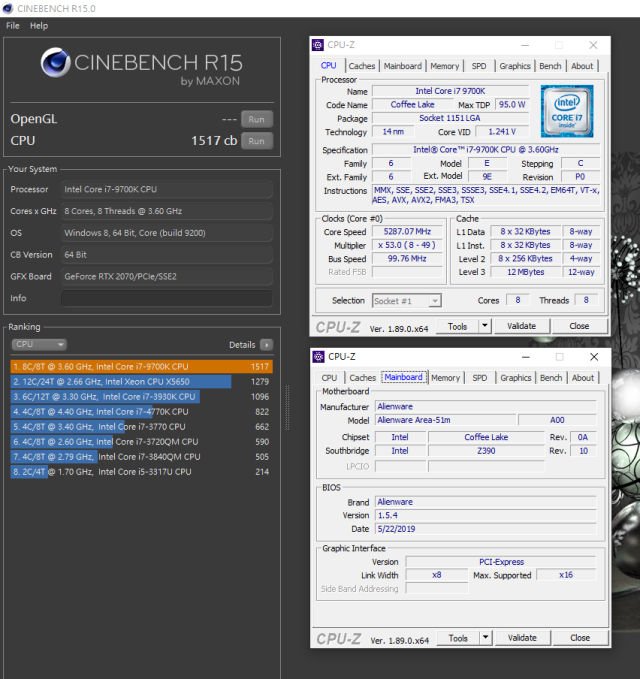Switch to SPD tab in upper CPU-Z
Image resolution: width=640 pixels, height=679 pixels.
[479, 66]
